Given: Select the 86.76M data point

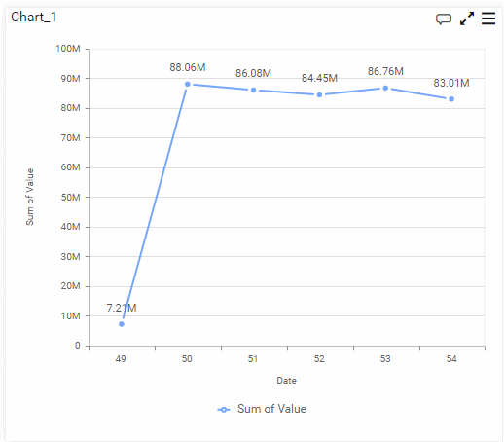Looking at the screenshot, I should [385, 88].
